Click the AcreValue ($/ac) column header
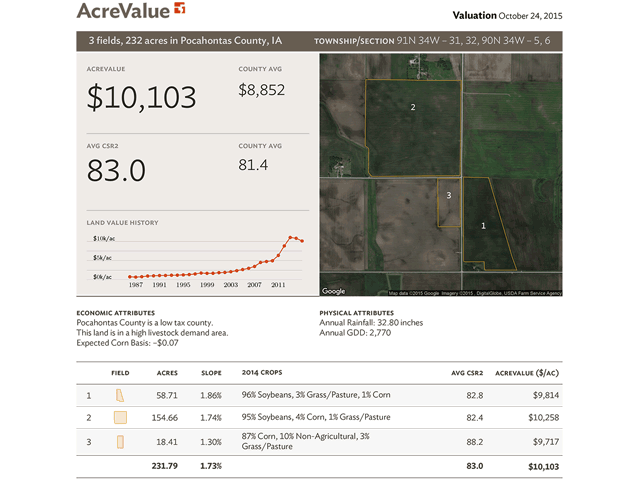The height and width of the screenshot is (480, 640). [x=527, y=373]
